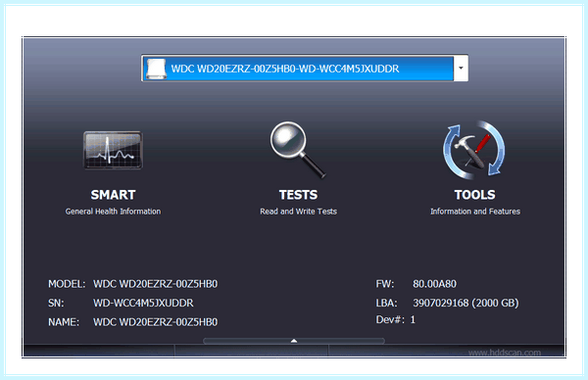Viewport: 588px width, 380px height.
Task: Select the WDC WD20EZRZ drive combo box
Action: tap(305, 69)
